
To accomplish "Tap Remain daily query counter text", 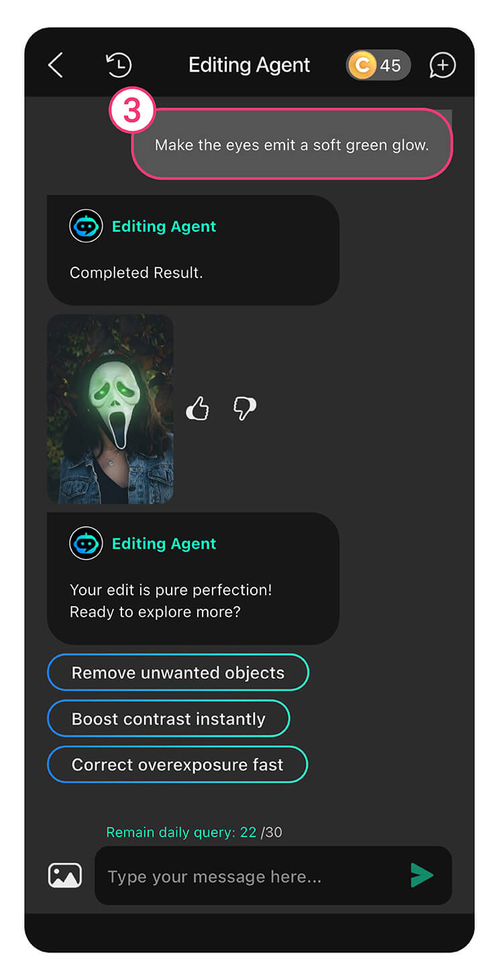I will (x=194, y=832).
